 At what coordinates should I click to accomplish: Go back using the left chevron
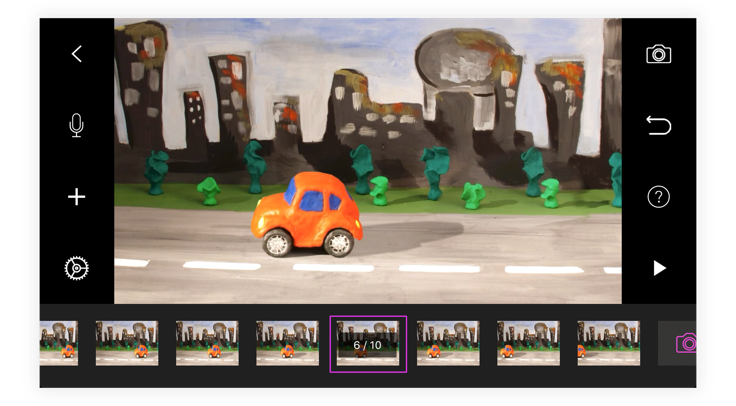[77, 54]
